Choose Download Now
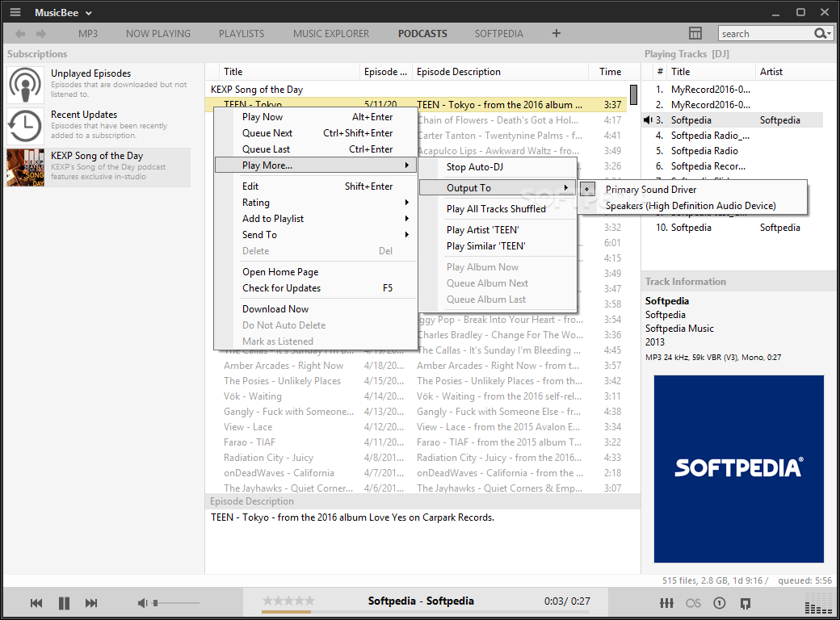840x620 pixels. (x=316, y=309)
